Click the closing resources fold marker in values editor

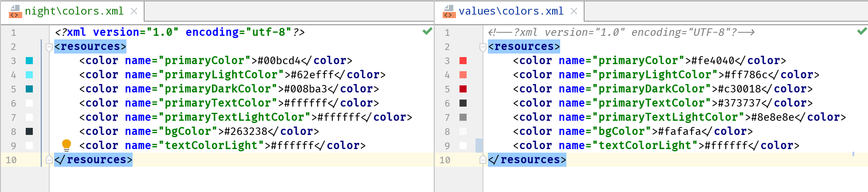click(483, 160)
